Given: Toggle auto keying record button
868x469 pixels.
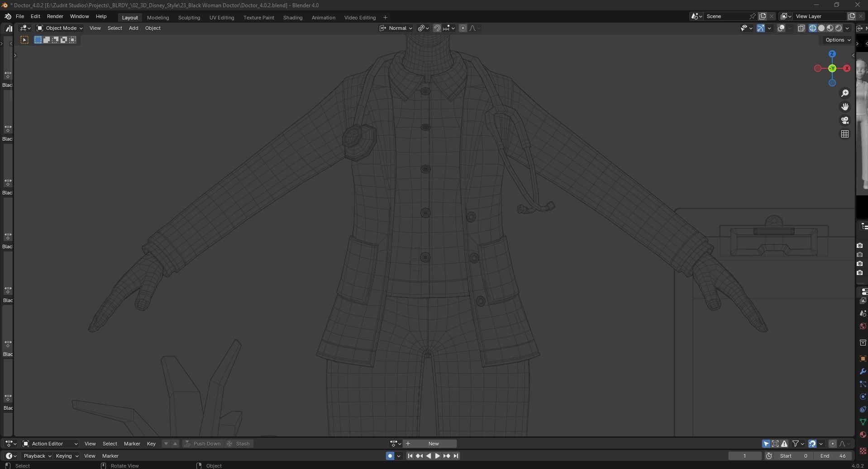Looking at the screenshot, I should 390,456.
